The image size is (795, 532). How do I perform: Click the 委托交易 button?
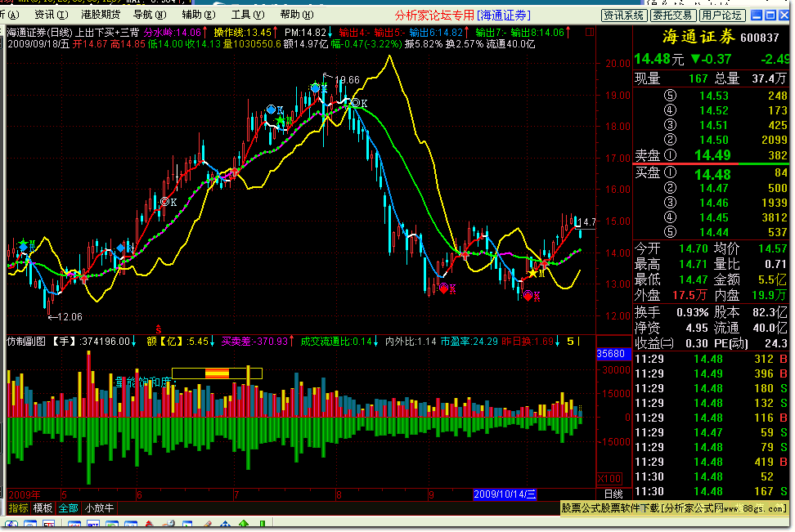(x=671, y=16)
